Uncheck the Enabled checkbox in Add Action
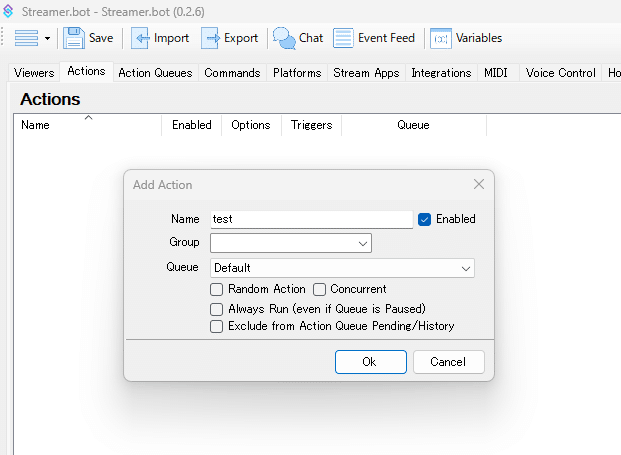Viewport: 621px width, 455px height. (x=424, y=219)
